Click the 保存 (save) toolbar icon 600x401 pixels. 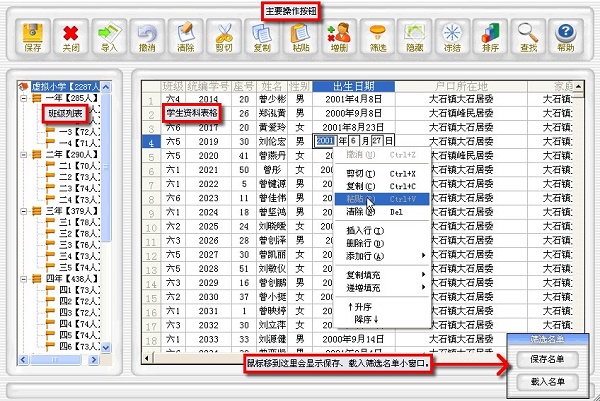(33, 37)
